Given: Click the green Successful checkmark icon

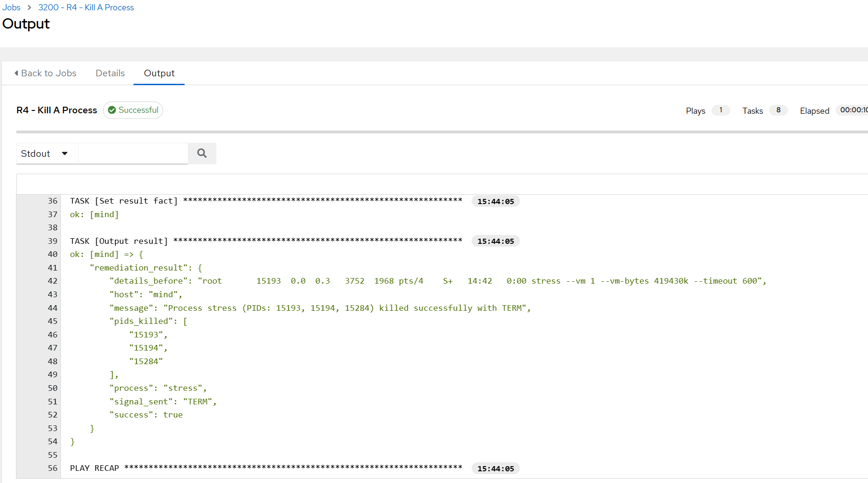Looking at the screenshot, I should [112, 110].
